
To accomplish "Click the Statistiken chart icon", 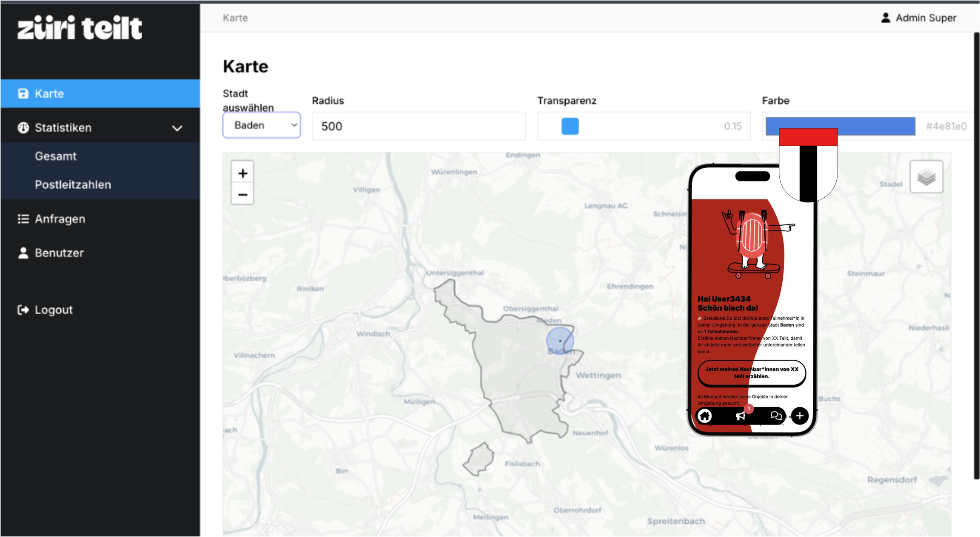I will pos(23,128).
